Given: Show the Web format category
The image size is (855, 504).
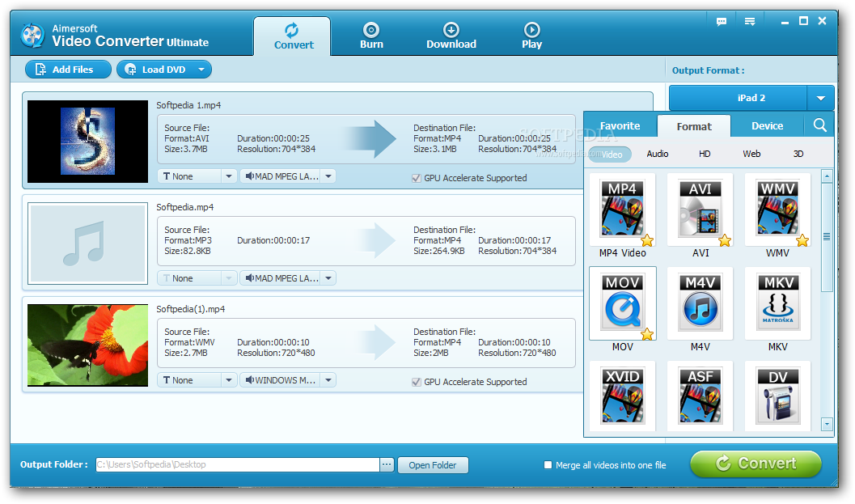Looking at the screenshot, I should 751,154.
